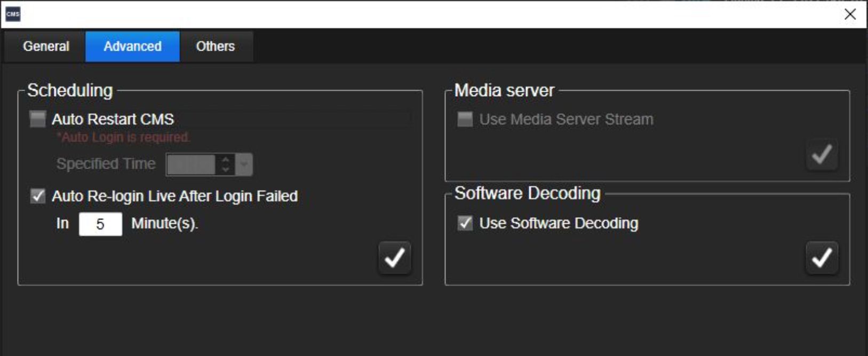The width and height of the screenshot is (868, 356).
Task: Enable the Auto Restart CMS checkbox
Action: (x=38, y=119)
